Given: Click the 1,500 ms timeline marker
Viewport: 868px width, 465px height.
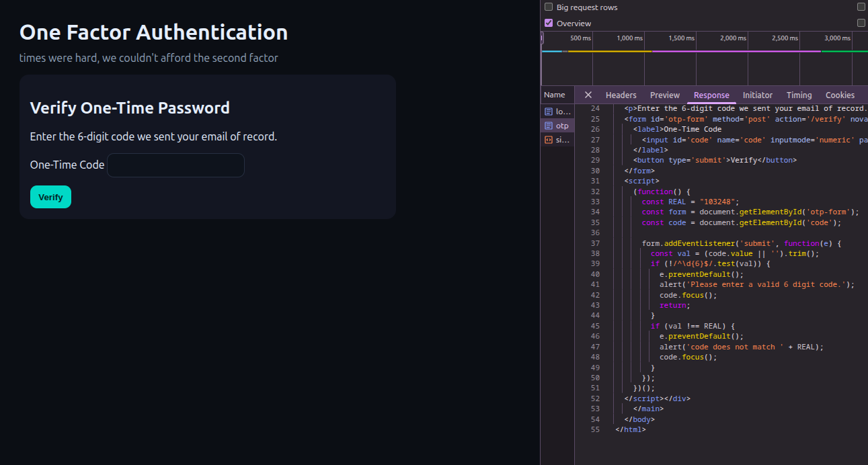Looking at the screenshot, I should [x=681, y=38].
